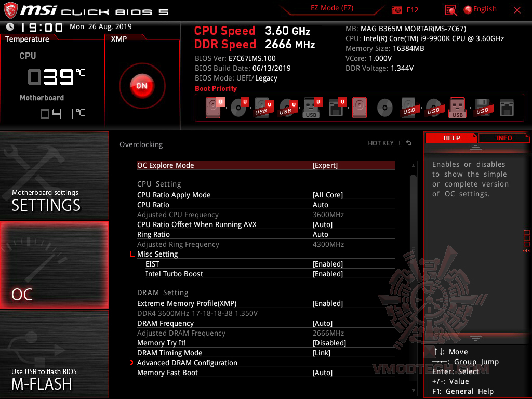This screenshot has width=532, height=399.
Task: Click the network boot device icon in Boot Priority
Action: click(x=507, y=107)
